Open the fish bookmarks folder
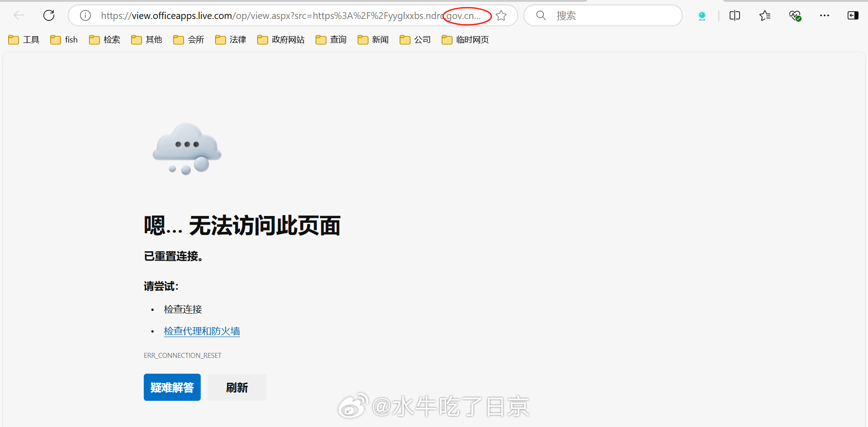The width and height of the screenshot is (868, 427). coord(64,40)
